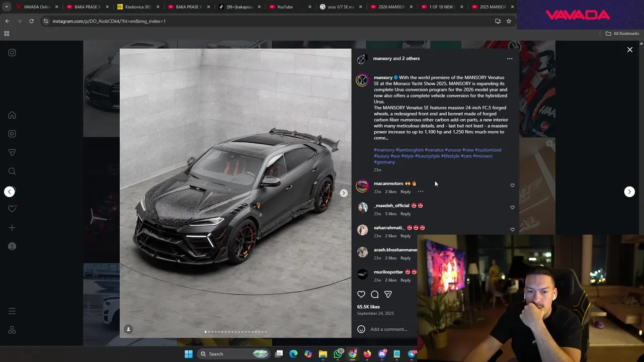This screenshot has width=644, height=362.
Task: Open macanmotors comment options ellipsis
Action: [x=421, y=192]
